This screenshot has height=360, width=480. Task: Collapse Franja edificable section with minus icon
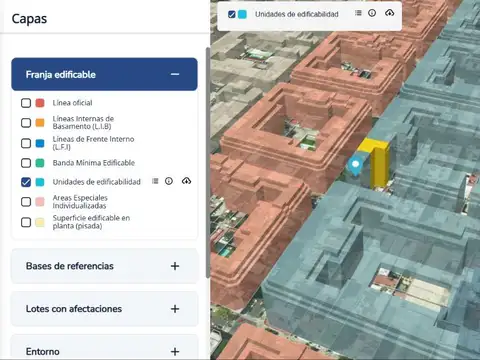[175, 74]
